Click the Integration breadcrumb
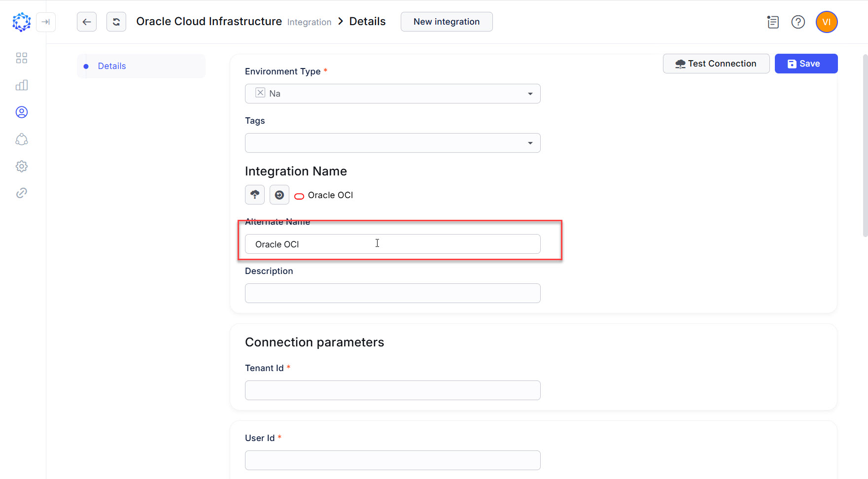 tap(309, 22)
